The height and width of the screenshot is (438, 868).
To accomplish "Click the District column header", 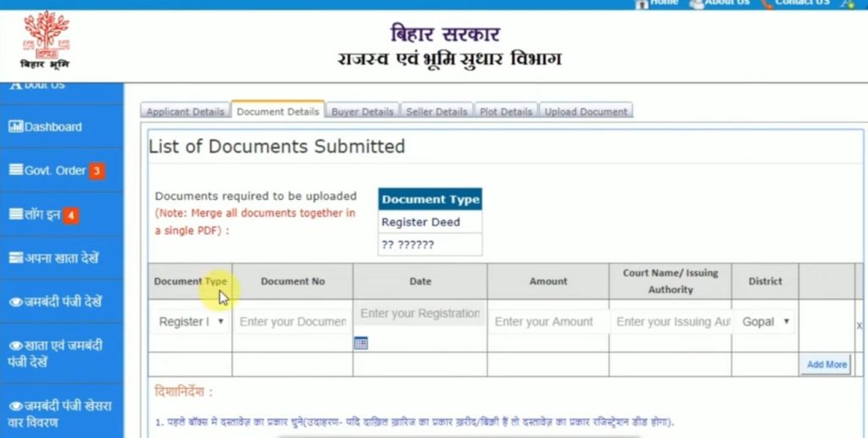I will (x=765, y=281).
